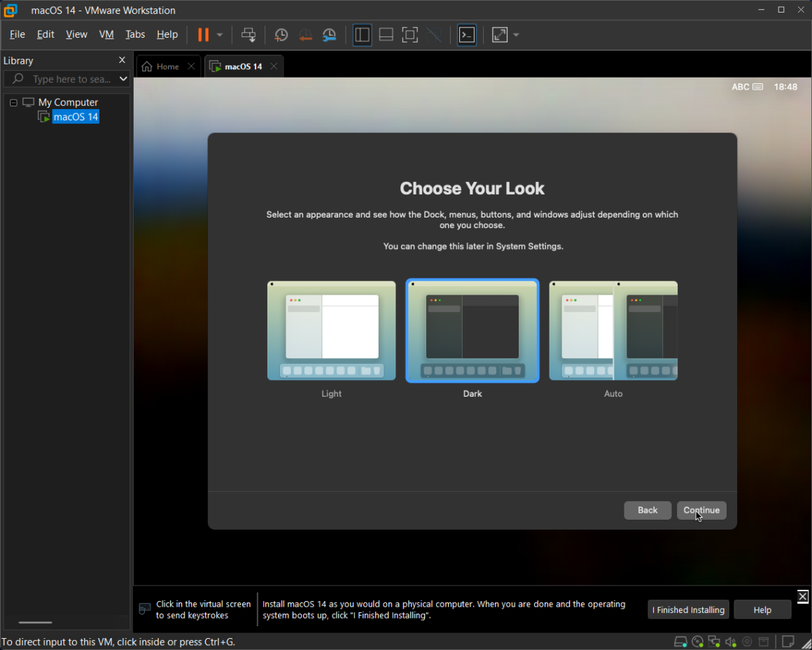The image size is (812, 650).
Task: Dismiss the installation hint bar
Action: point(803,596)
